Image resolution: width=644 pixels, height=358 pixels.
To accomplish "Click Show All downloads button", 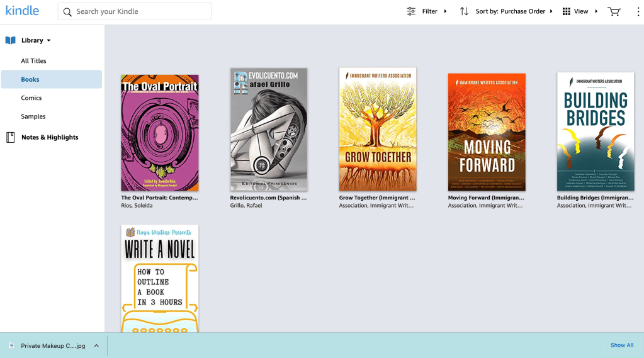I will click(x=621, y=345).
